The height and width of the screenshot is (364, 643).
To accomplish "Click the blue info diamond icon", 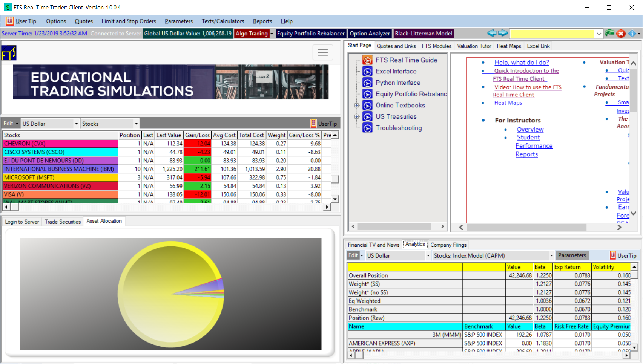I will tap(632, 34).
